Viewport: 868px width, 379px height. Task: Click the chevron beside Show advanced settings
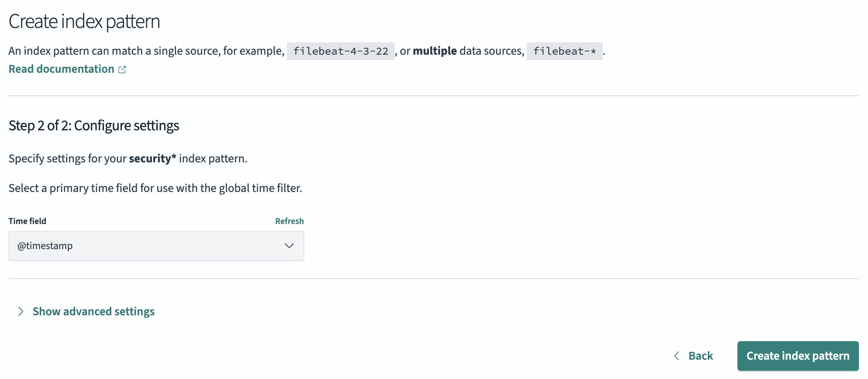[x=20, y=312]
